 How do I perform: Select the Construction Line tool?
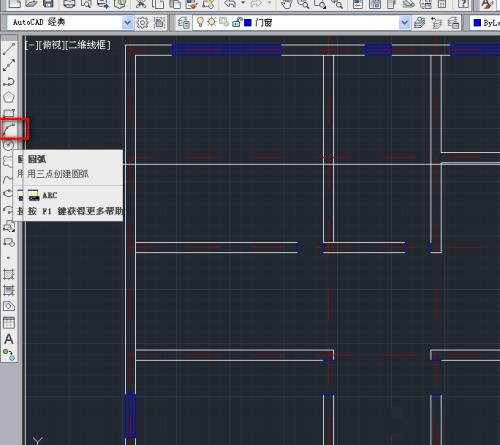coord(9,65)
